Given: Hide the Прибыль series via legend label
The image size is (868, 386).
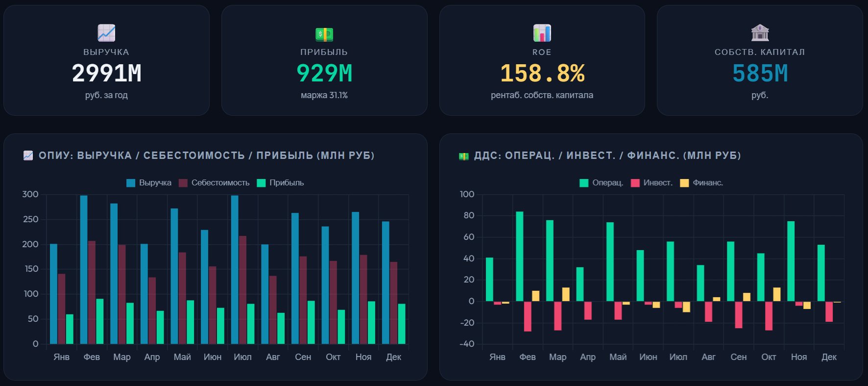Looking at the screenshot, I should click(x=287, y=183).
